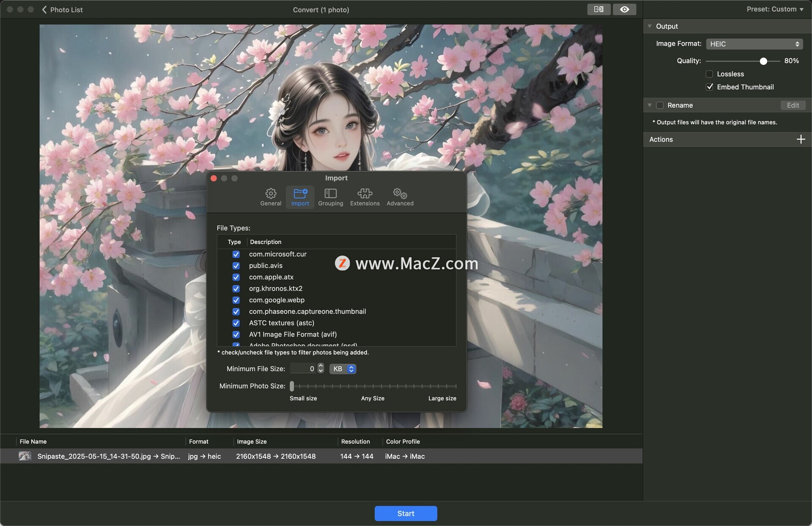Open the General preferences tab
This screenshot has width=812, height=526.
[271, 197]
